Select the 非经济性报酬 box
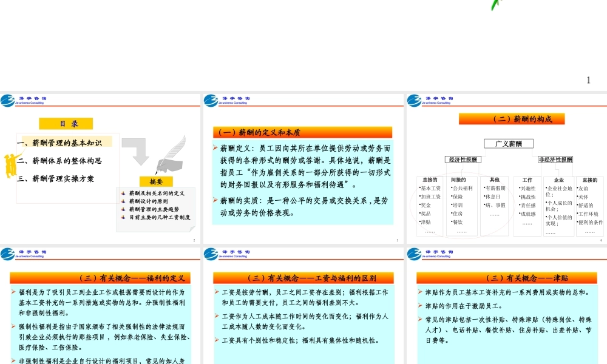607x364 pixels. pyautogui.click(x=555, y=160)
